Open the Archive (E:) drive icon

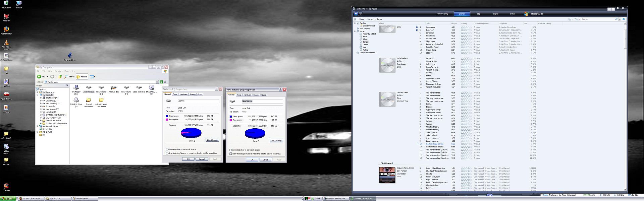pyautogui.click(x=114, y=88)
